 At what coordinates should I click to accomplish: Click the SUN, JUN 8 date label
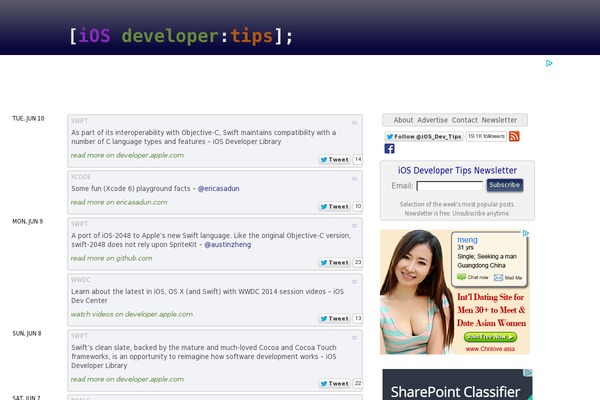(27, 334)
